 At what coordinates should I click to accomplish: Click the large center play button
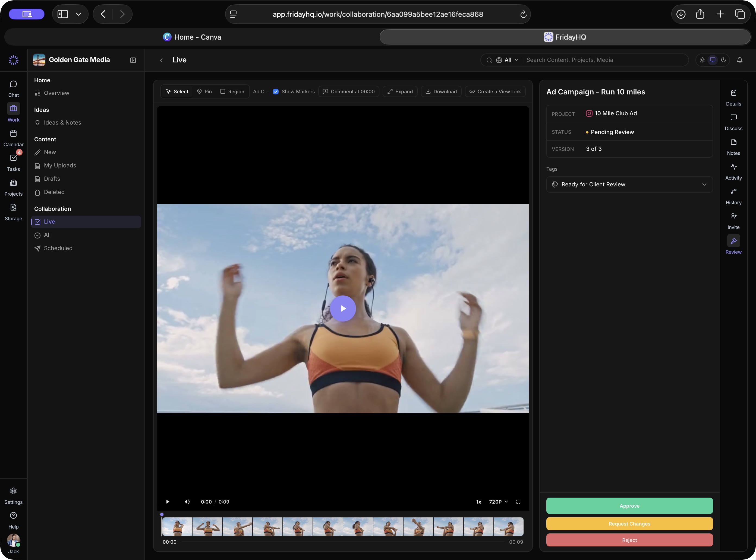tap(343, 308)
